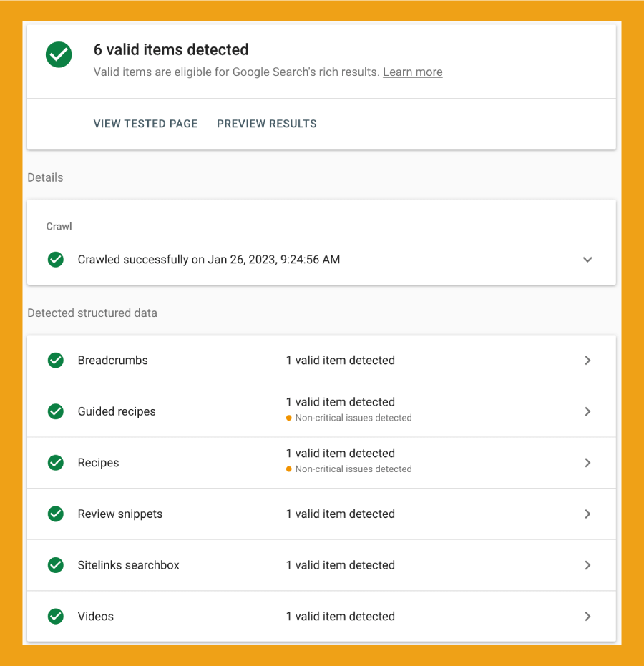Click green check icon next to Recipes

[x=56, y=463]
